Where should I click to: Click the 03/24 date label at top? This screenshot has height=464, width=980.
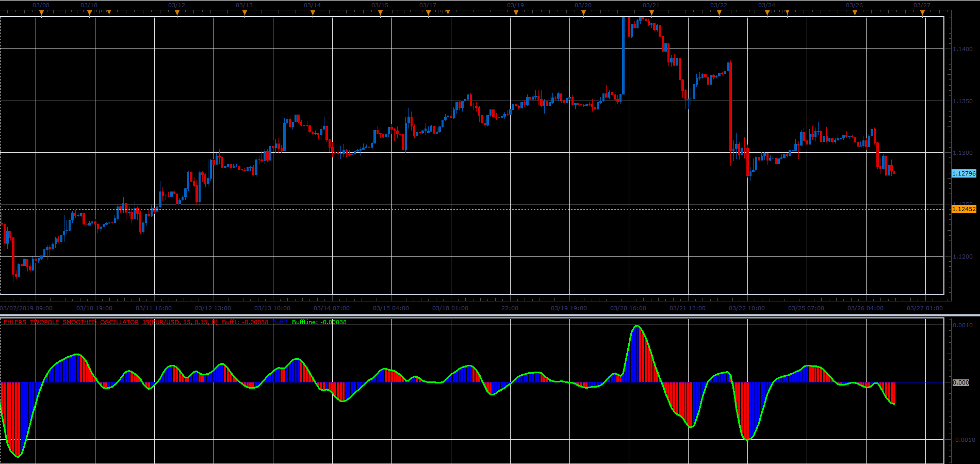tap(766, 5)
